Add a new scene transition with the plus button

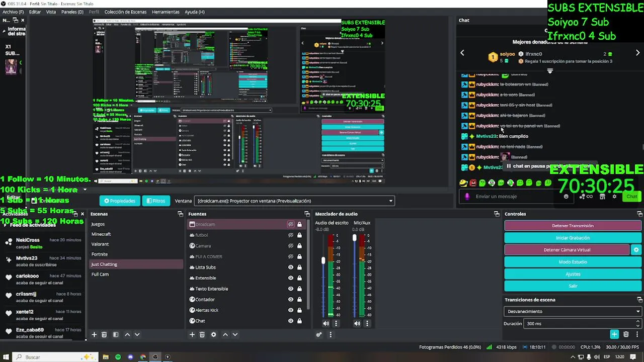coord(614,334)
